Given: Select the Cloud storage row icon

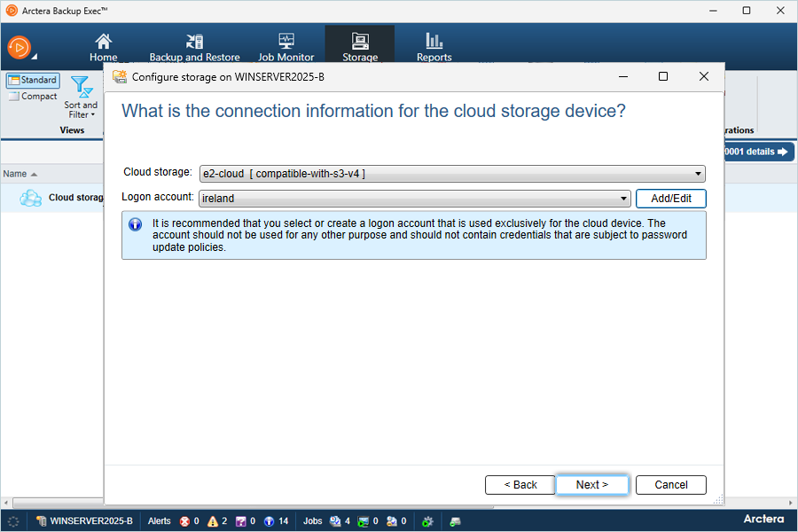Looking at the screenshot, I should (x=30, y=198).
